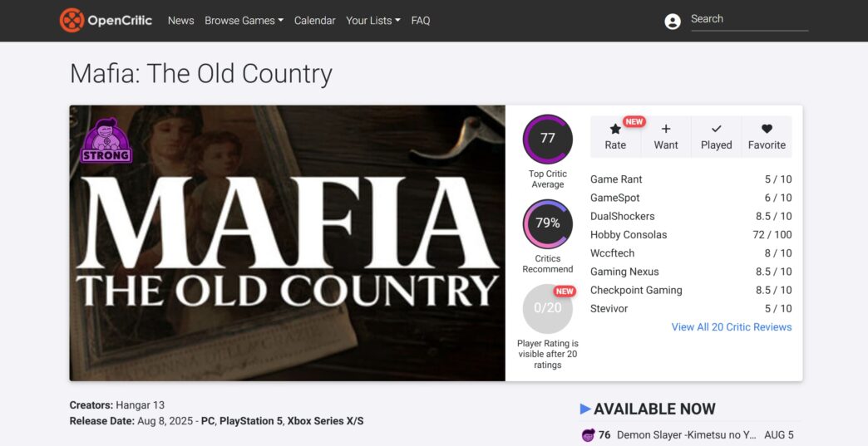The image size is (868, 446).
Task: Click the OpenCritic logo icon
Action: (72, 20)
